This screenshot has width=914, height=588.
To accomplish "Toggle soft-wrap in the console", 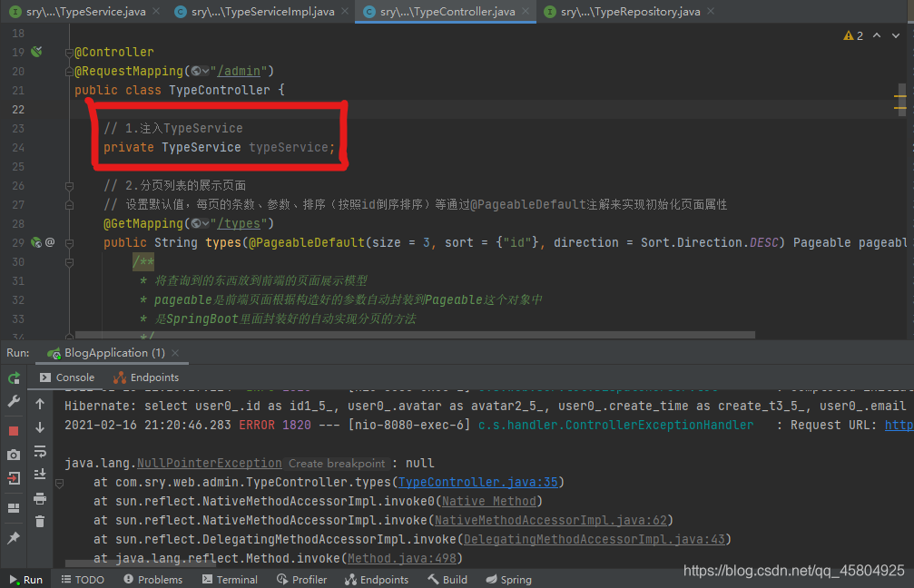I will pos(40,451).
